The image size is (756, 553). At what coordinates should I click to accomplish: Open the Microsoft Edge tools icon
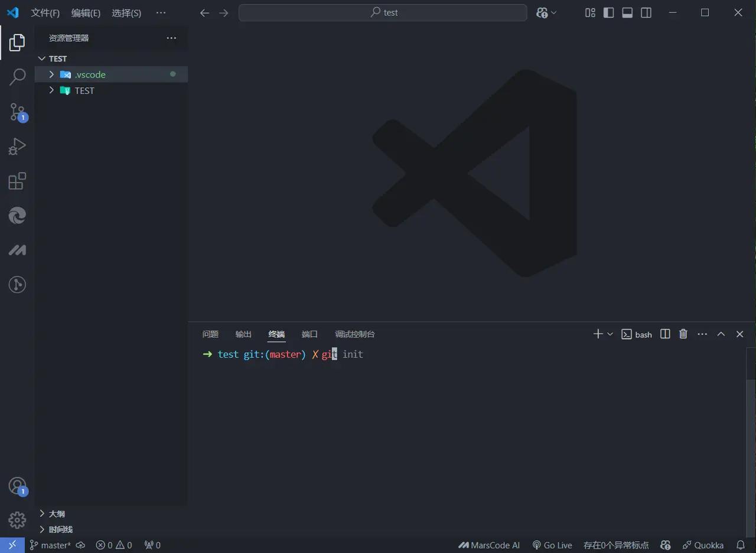pos(17,215)
